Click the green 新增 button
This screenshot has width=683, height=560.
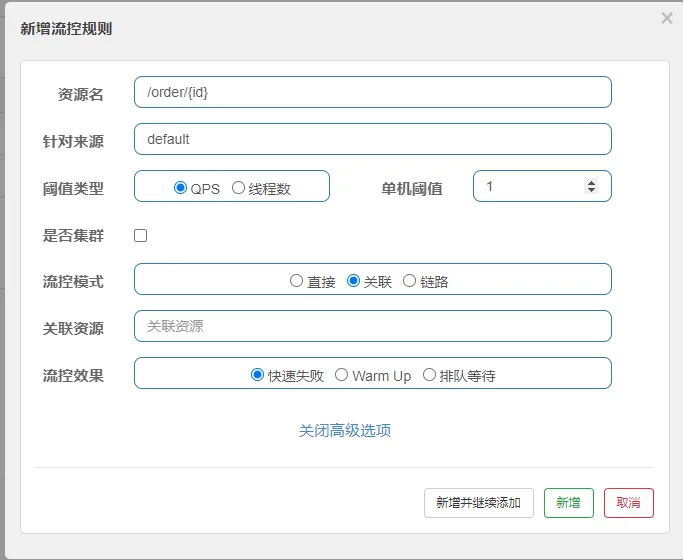coord(569,503)
